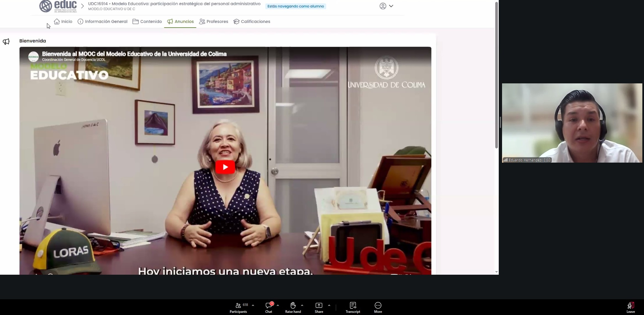Click the Coordinación General de Docencia UCOL channel name
Screen dimensions: 644x315
(74, 60)
